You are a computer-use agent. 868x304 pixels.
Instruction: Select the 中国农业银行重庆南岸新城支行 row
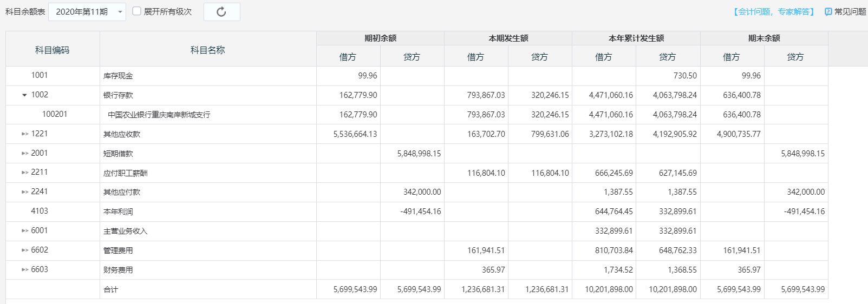click(417, 115)
